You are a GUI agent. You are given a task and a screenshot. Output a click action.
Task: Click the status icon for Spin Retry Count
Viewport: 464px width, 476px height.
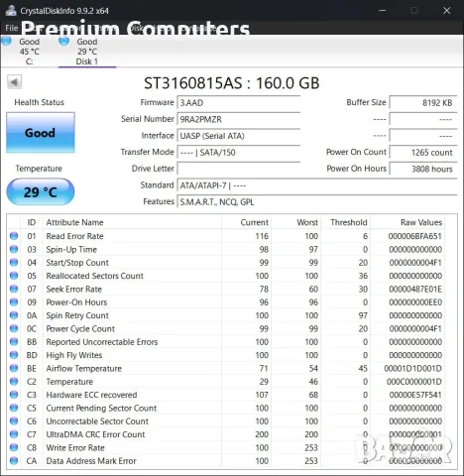click(14, 315)
